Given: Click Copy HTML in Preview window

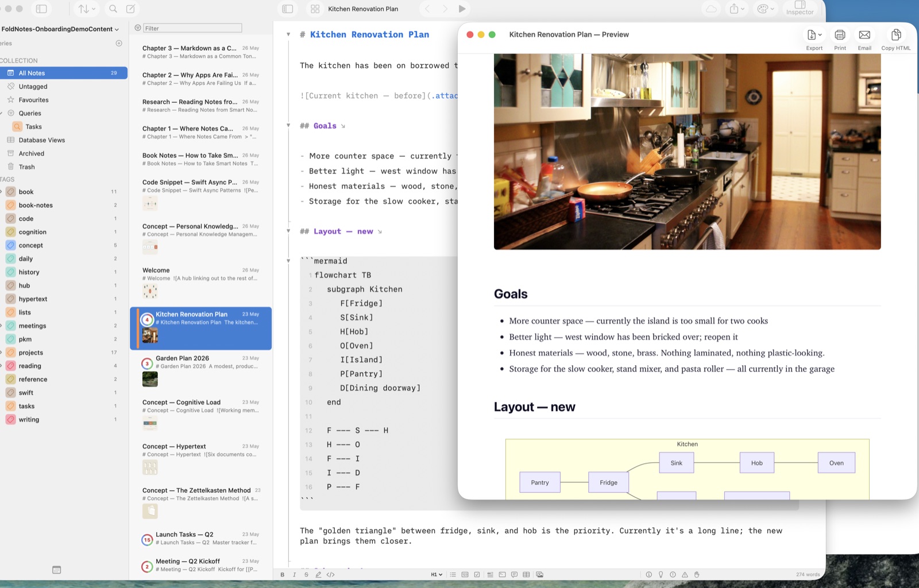Looking at the screenshot, I should click(896, 40).
